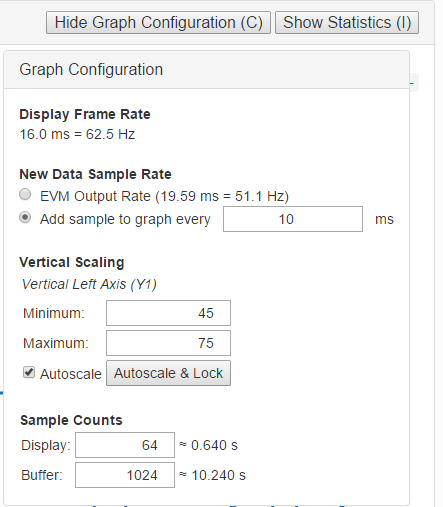Viewport: 443px width, 507px height.
Task: Click the Sample Counts heading
Action: (71, 420)
